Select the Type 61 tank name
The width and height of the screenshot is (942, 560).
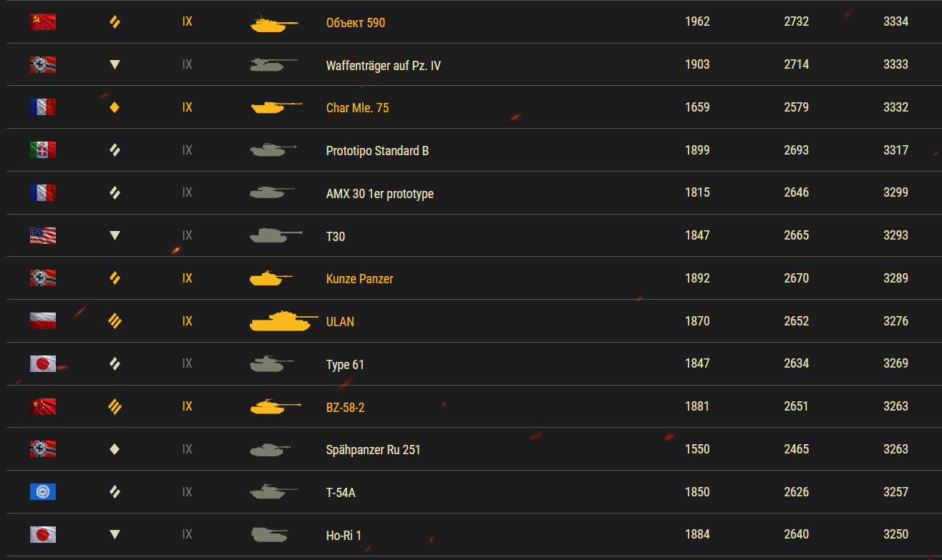[345, 365]
